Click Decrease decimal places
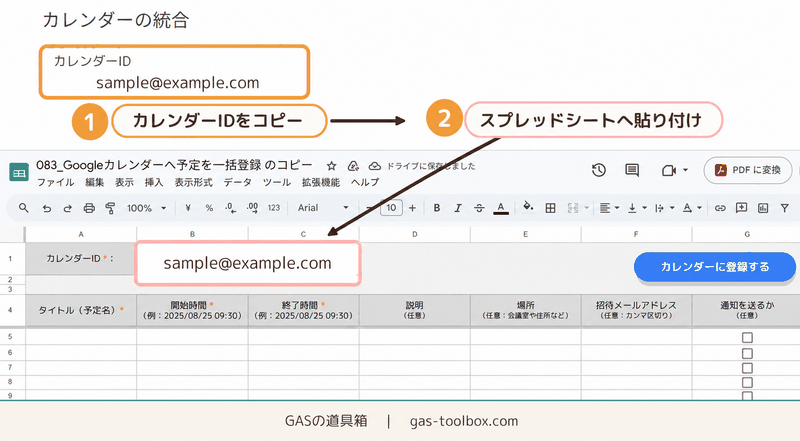The width and height of the screenshot is (800, 441). tap(231, 208)
